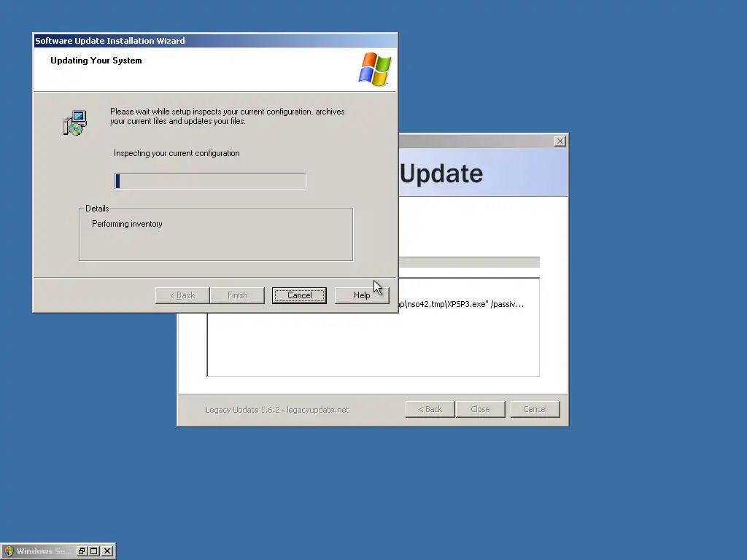Click 'Legacy Update 1.6.2 - legacyupdate.net' footer text

coord(277,410)
